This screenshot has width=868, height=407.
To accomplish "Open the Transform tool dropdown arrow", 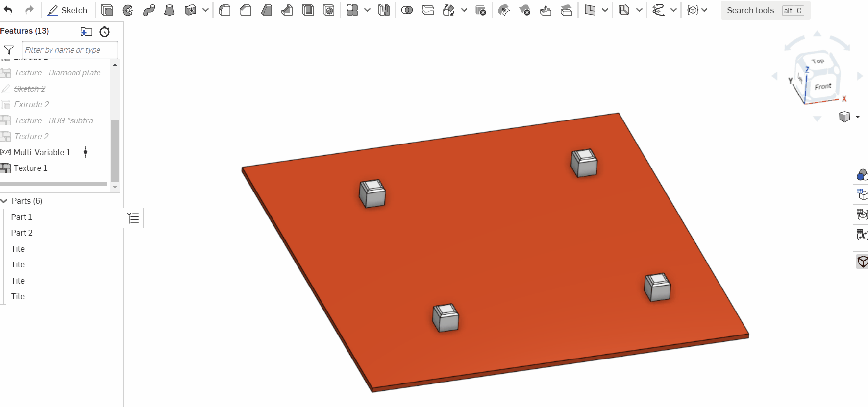I will 464,10.
